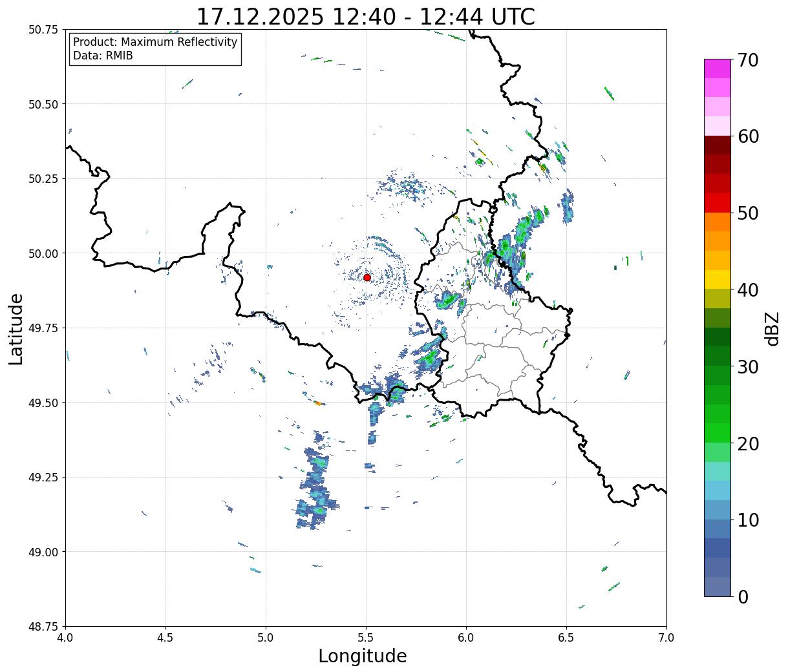The height and width of the screenshot is (672, 788).
Task: Click the bottom greyish-blue colorbar swatch
Action: click(x=718, y=586)
